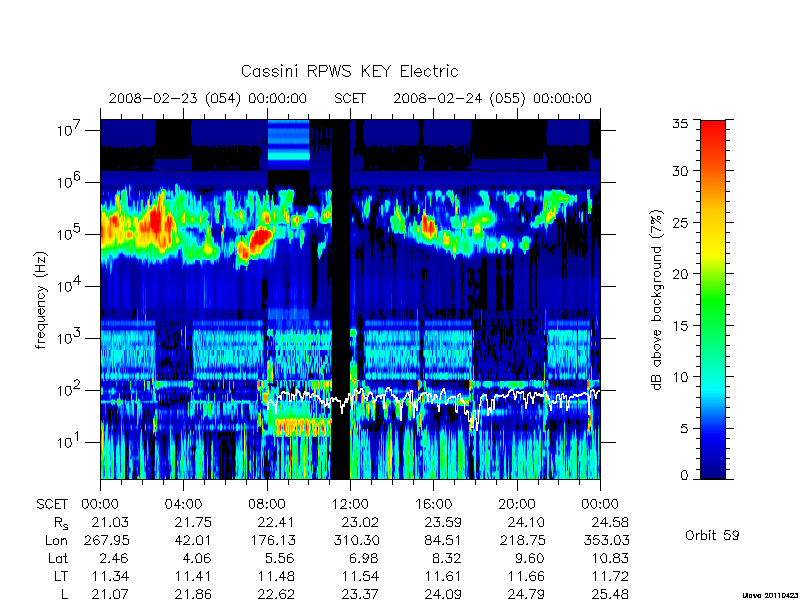The height and width of the screenshot is (600, 800).
Task: Click the L value "21.07"
Action: pyautogui.click(x=110, y=594)
